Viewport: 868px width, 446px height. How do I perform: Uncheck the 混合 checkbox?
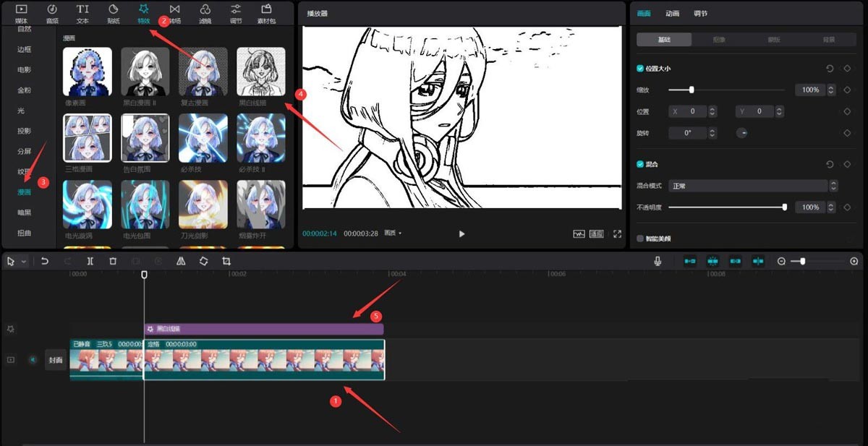pyautogui.click(x=640, y=165)
